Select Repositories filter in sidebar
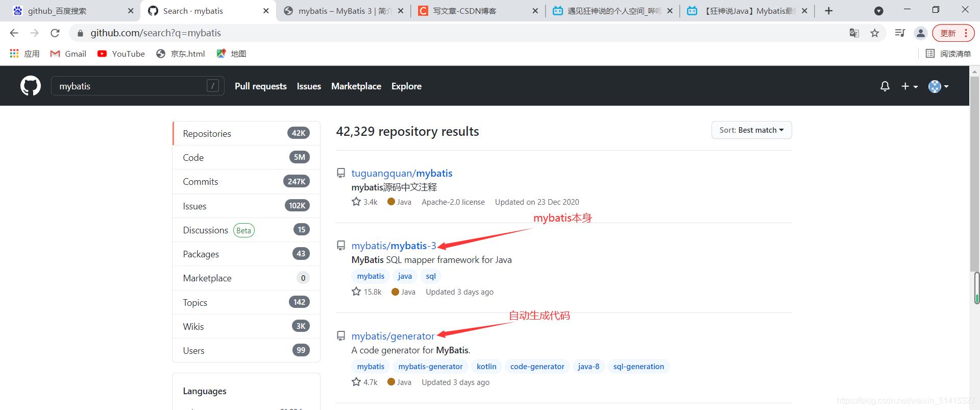Screen dimensions: 980x410 247,133
